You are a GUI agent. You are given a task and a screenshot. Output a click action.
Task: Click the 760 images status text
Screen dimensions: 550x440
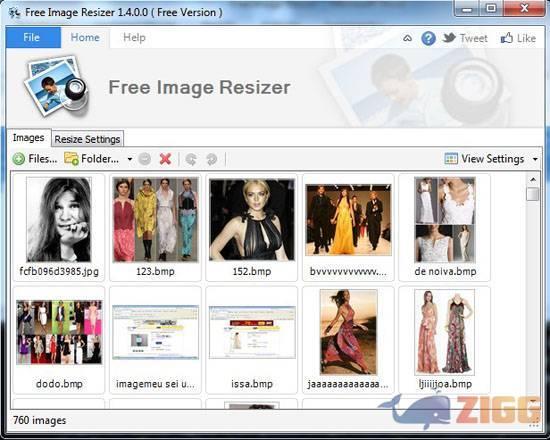(39, 420)
